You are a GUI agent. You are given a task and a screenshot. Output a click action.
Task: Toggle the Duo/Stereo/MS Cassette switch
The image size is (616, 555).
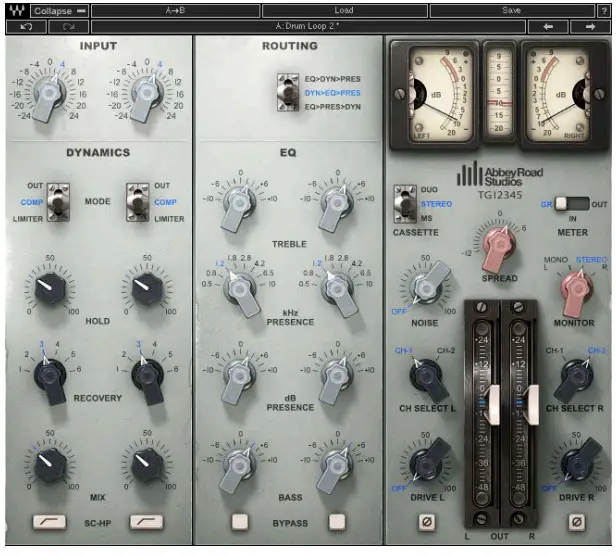[x=405, y=204]
